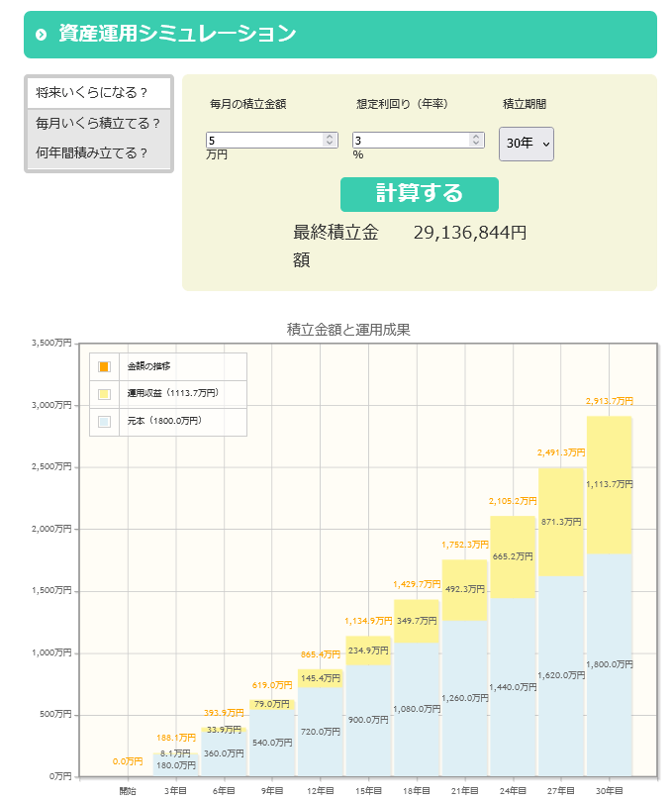Switch to the 毎月いくら積立てる？ tab
Image resolution: width=672 pixels, height=801 pixels.
[98, 124]
